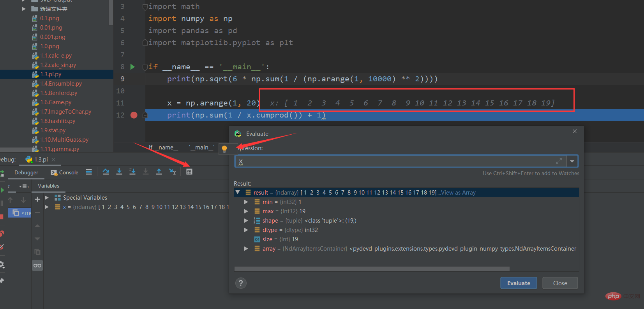Image resolution: width=644 pixels, height=309 pixels.
Task: Switch to the Debugger tab
Action: pyautogui.click(x=26, y=172)
